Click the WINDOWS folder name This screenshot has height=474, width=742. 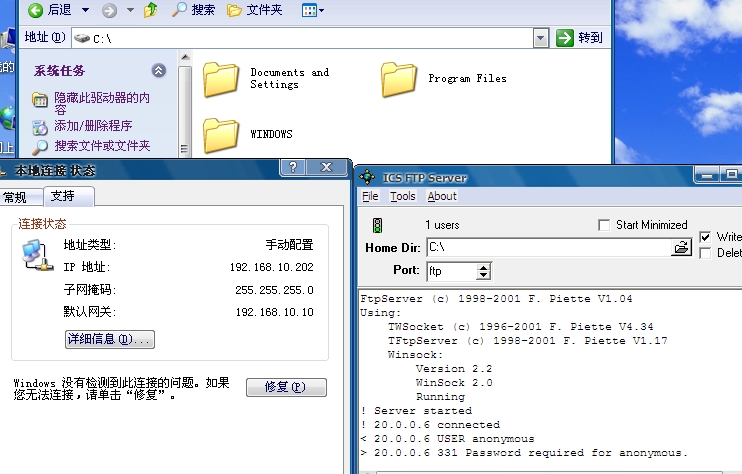click(271, 134)
